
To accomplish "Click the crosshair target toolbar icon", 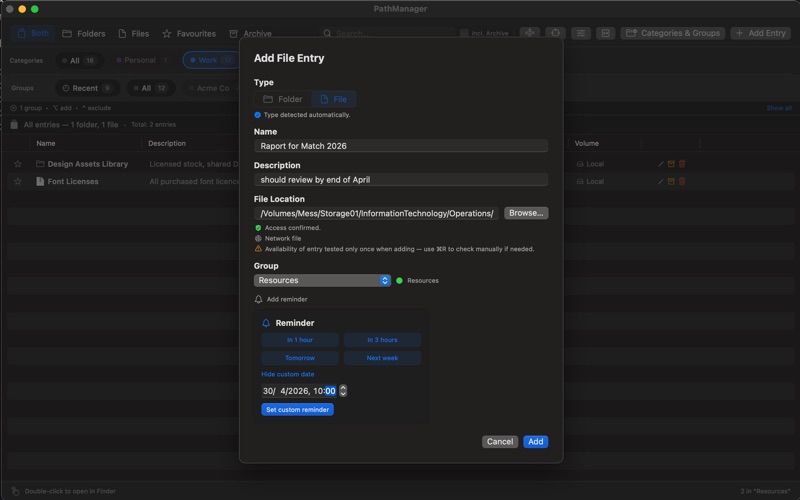I will point(556,33).
